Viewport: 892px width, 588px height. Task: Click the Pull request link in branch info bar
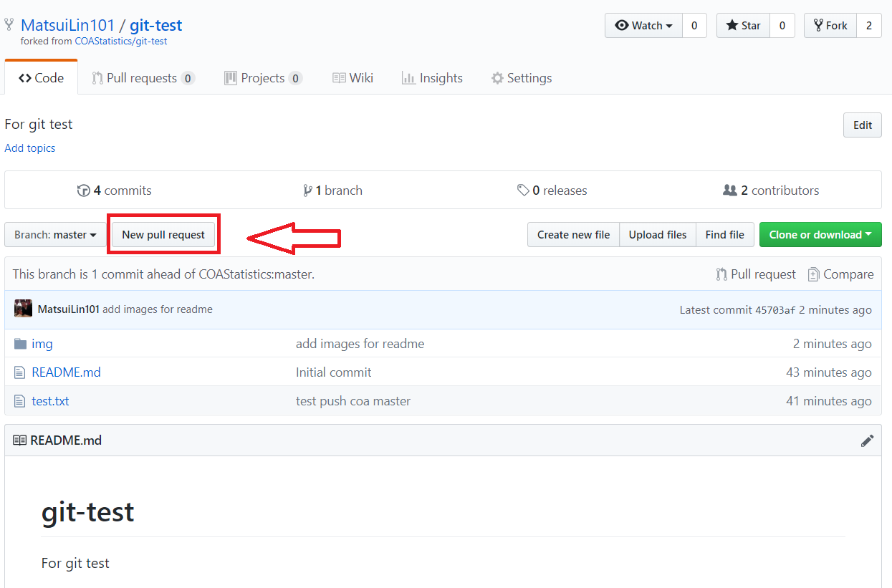coord(756,274)
